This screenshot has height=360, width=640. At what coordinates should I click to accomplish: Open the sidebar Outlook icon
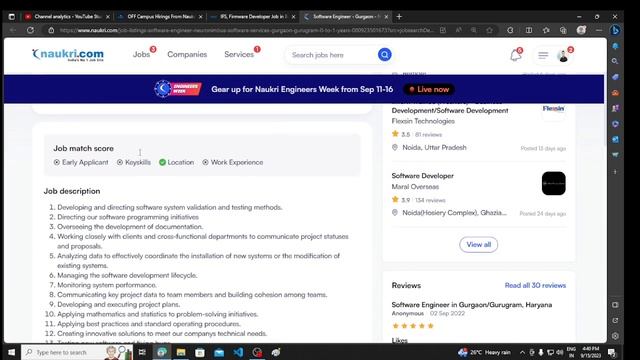click(x=615, y=140)
